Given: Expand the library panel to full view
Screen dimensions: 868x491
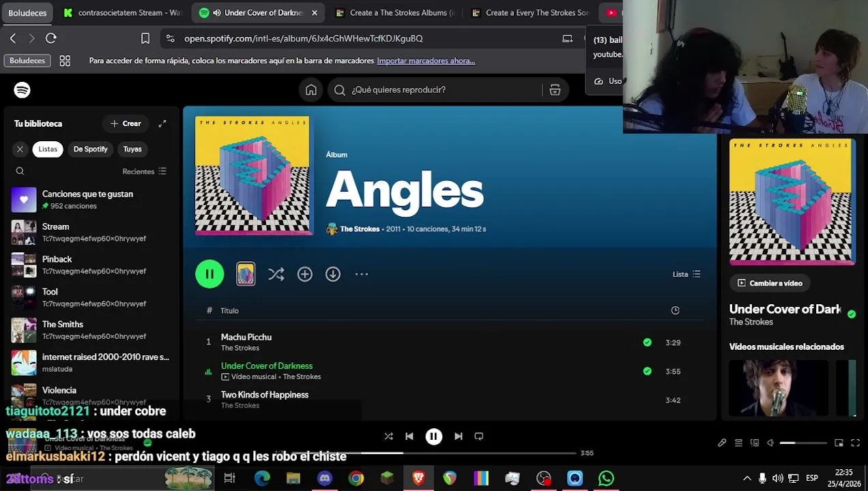Looking at the screenshot, I should pyautogui.click(x=162, y=123).
